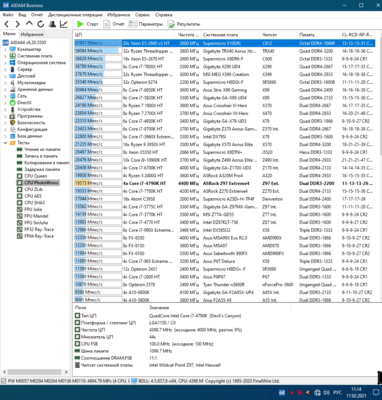The width and height of the screenshot is (382, 400).
Task: Open the Сервис menu
Action: [142, 15]
